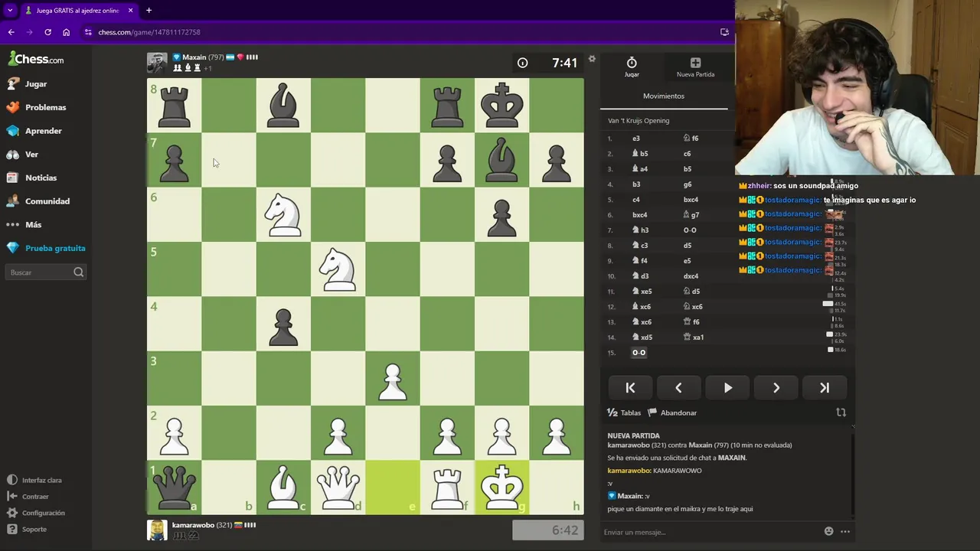
Task: Click the white knight on c6
Action: pyautogui.click(x=283, y=214)
